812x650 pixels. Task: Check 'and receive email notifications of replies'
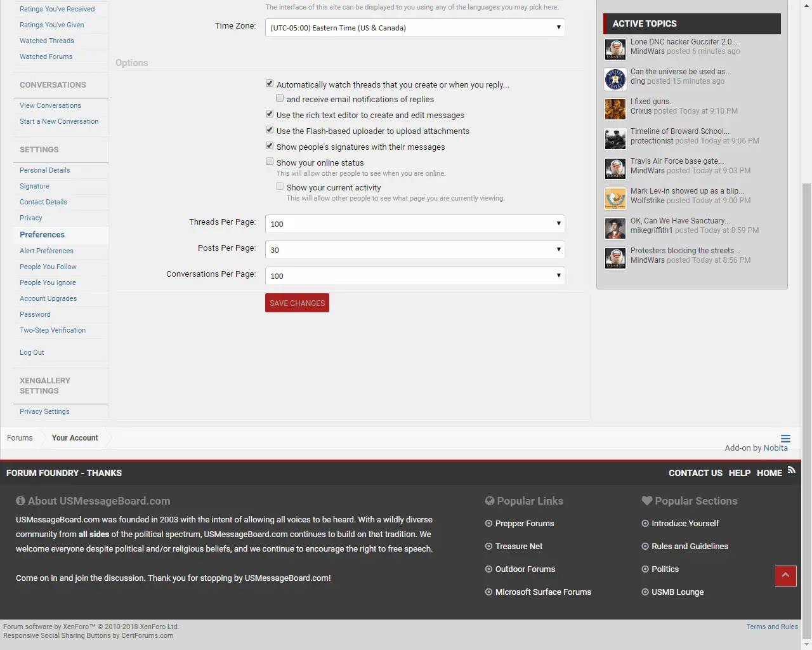pyautogui.click(x=280, y=98)
